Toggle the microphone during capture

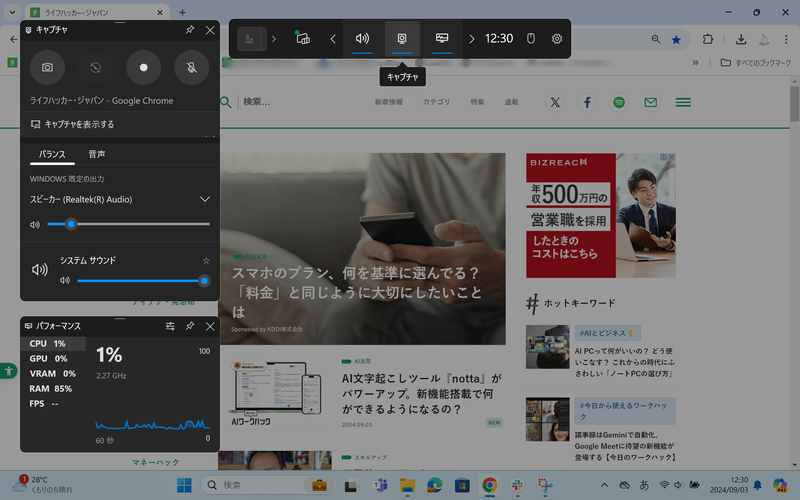192,68
